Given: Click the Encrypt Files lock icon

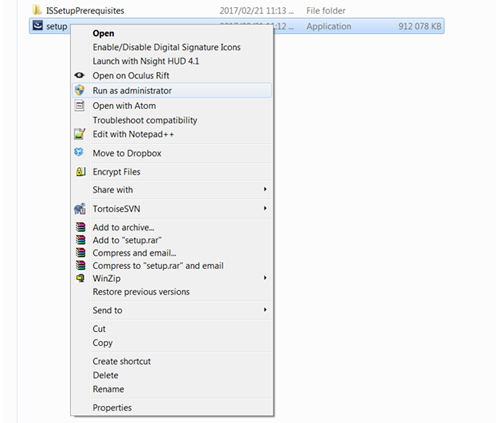Looking at the screenshot, I should 80,172.
